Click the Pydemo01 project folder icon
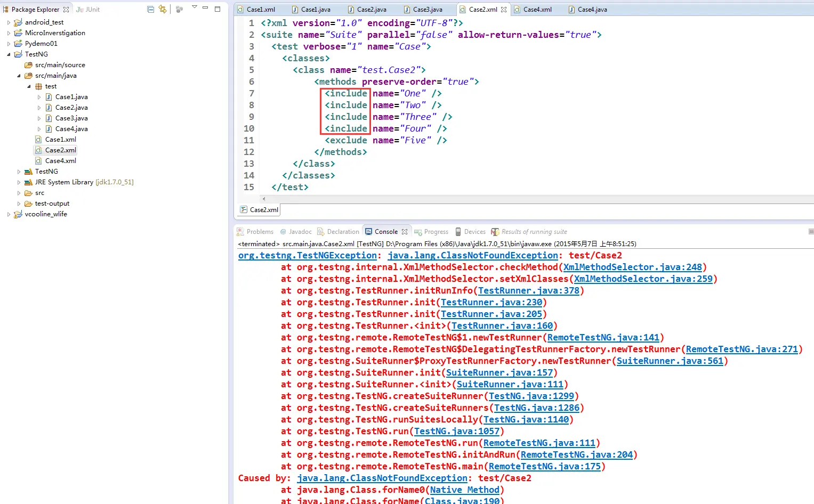The height and width of the screenshot is (504, 814). [18, 44]
